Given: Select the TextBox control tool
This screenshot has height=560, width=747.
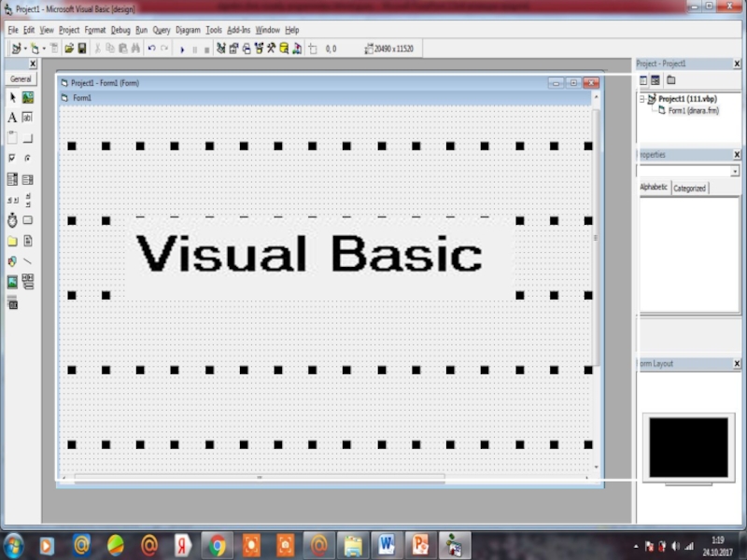Looking at the screenshot, I should click(x=28, y=118).
